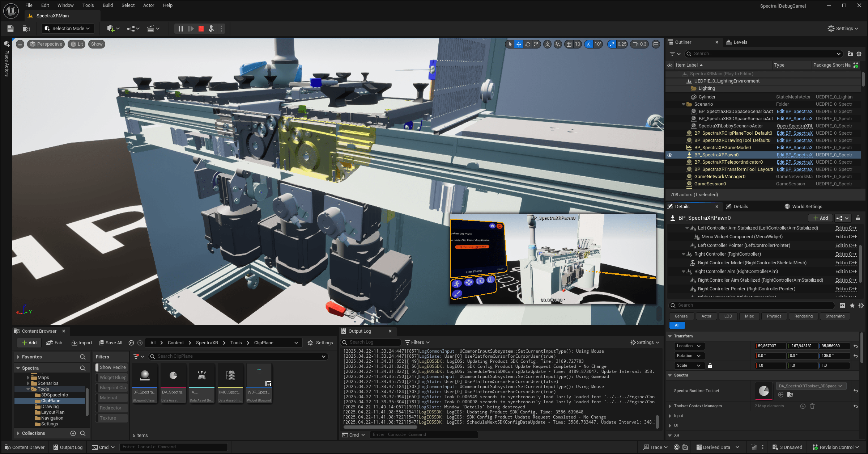Image resolution: width=868 pixels, height=454 pixels.
Task: Click the scale lock icon in Transform
Action: pos(710,366)
